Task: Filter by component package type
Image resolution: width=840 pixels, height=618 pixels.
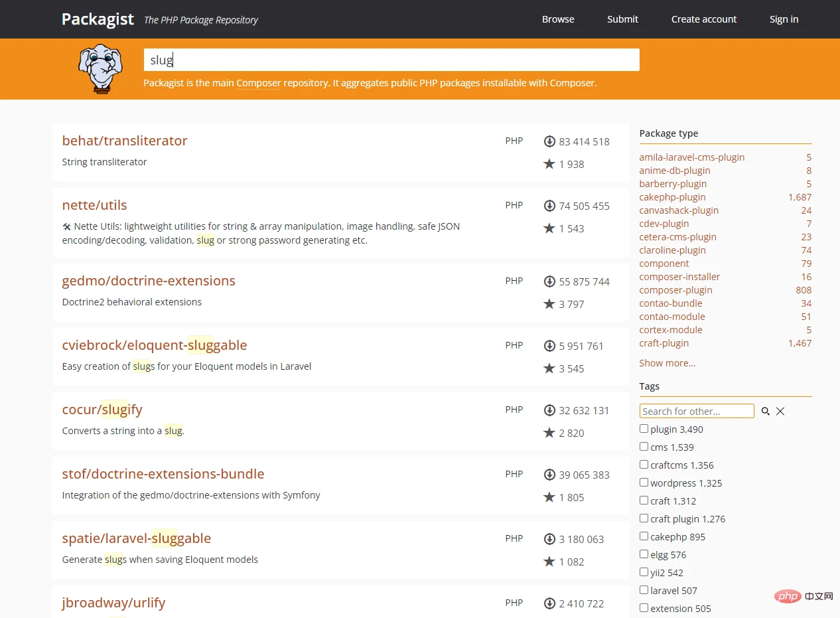Action: tap(664, 264)
